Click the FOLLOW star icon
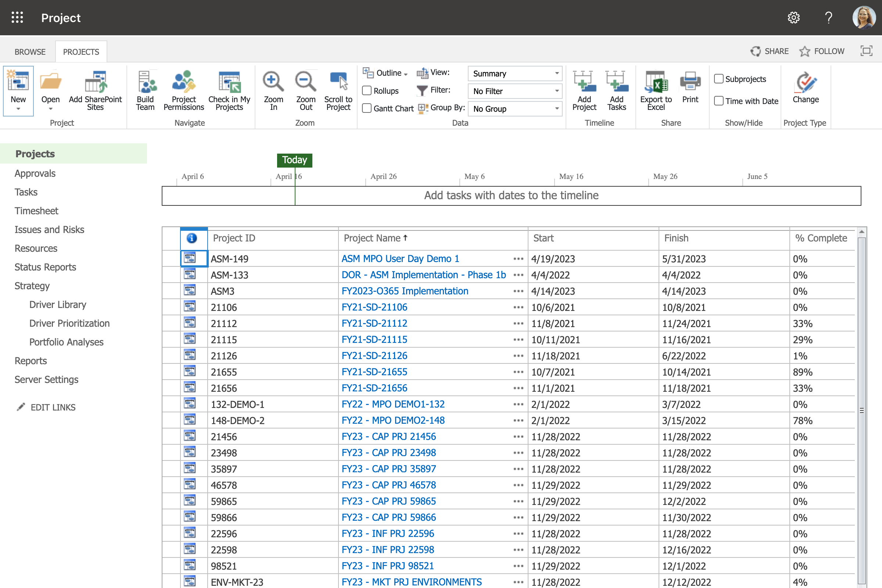The width and height of the screenshot is (882, 588). pos(804,51)
